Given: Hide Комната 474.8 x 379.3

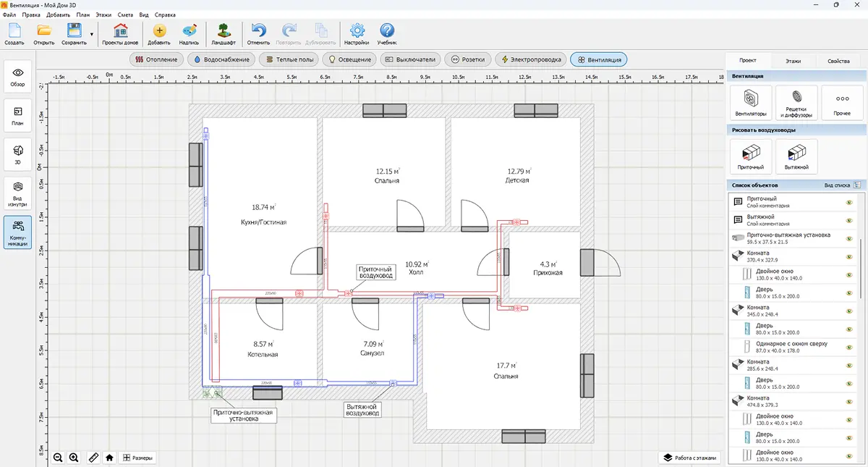Looking at the screenshot, I should pyautogui.click(x=849, y=401).
